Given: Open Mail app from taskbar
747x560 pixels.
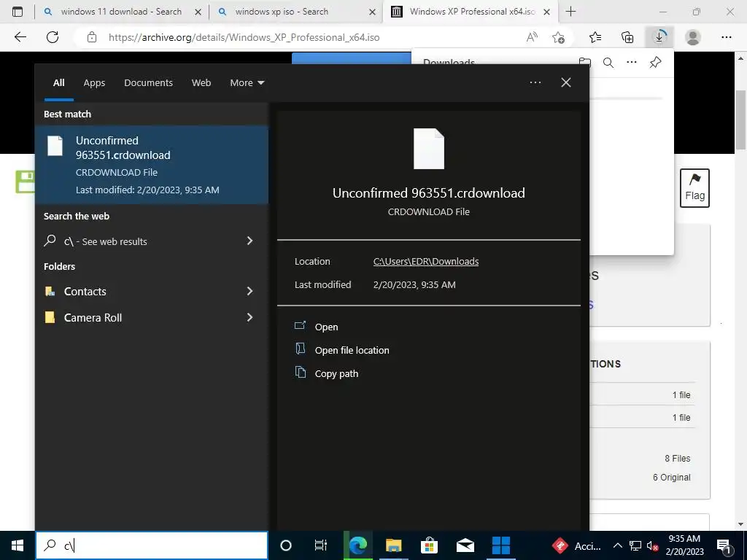Looking at the screenshot, I should [465, 545].
